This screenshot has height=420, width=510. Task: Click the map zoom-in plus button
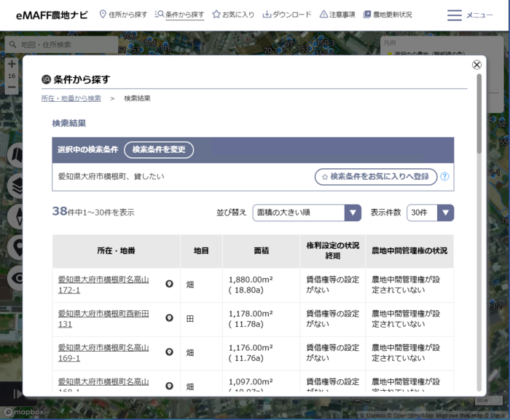click(12, 64)
